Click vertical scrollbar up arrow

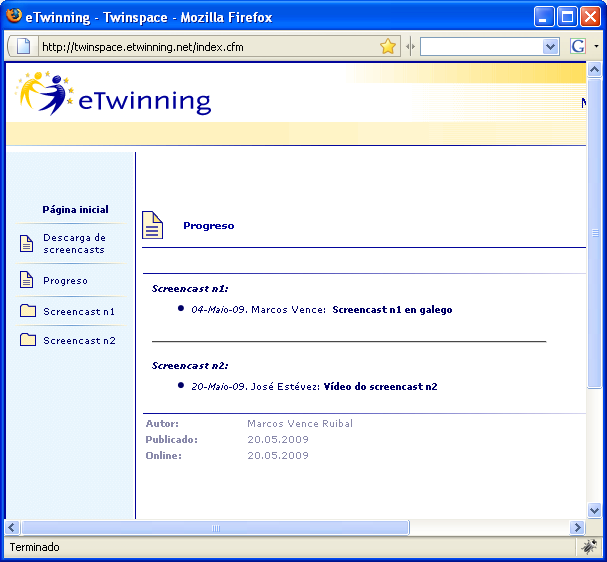(594, 70)
